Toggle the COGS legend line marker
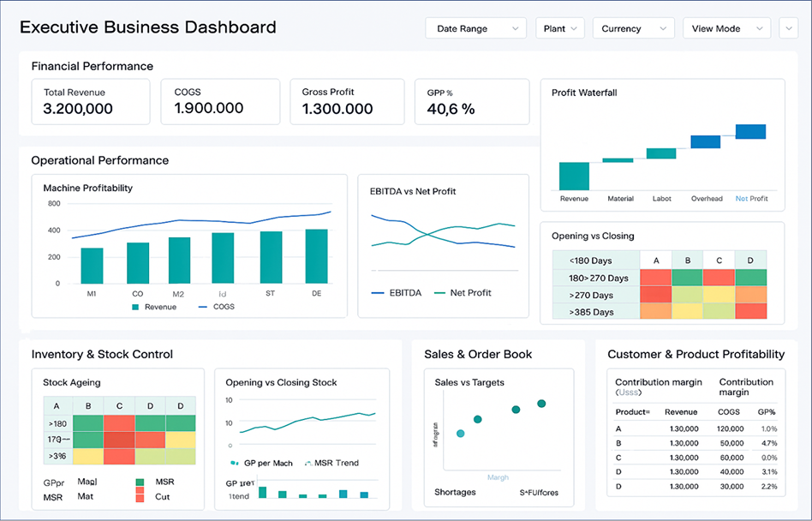This screenshot has width=812, height=521. tap(202, 307)
